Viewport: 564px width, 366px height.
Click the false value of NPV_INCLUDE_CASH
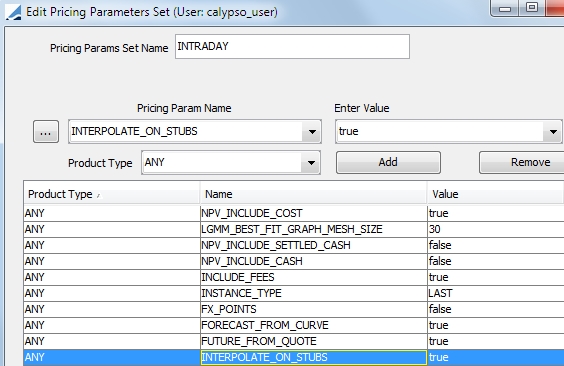[496, 261]
